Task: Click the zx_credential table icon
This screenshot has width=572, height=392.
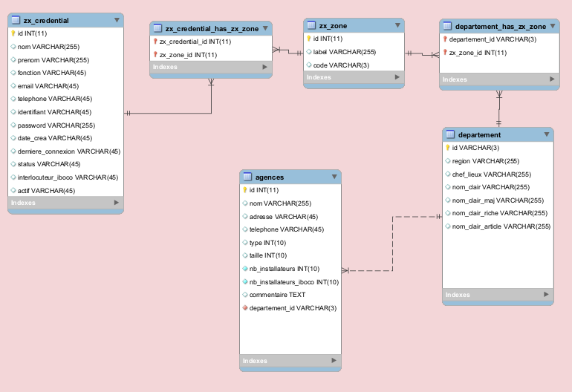Action: 16,20
